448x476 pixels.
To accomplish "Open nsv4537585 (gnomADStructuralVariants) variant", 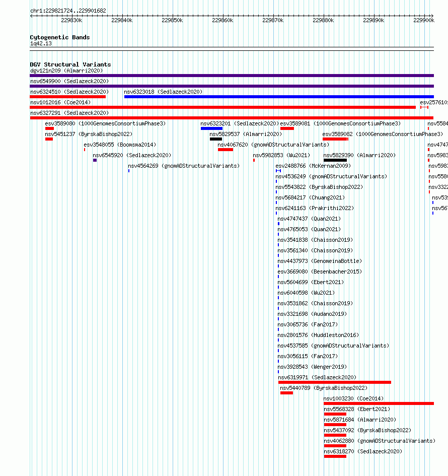I will coord(333,347).
